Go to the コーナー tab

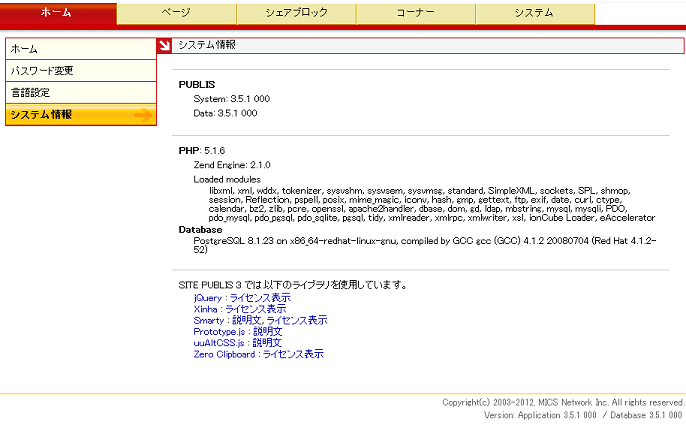(415, 13)
